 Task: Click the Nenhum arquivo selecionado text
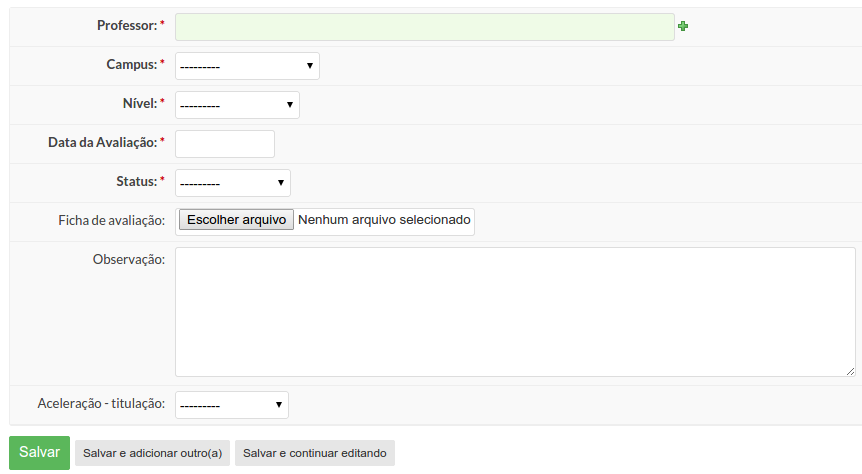point(384,220)
